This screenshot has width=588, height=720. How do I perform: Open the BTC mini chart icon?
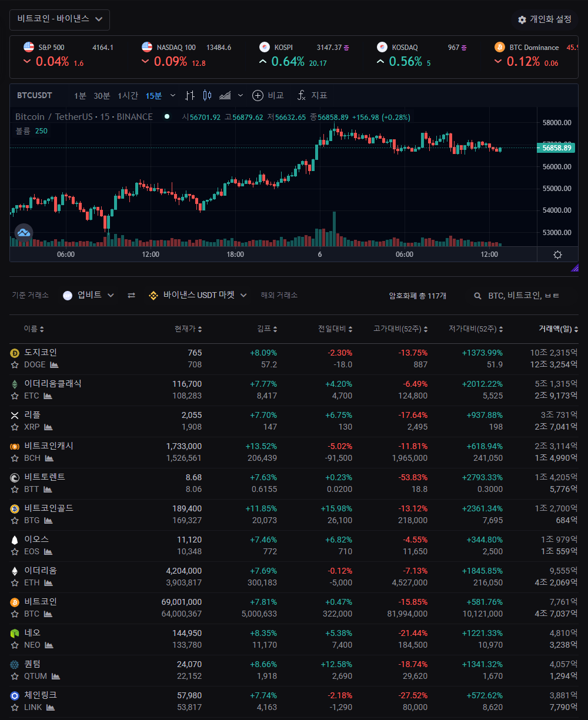(48, 614)
